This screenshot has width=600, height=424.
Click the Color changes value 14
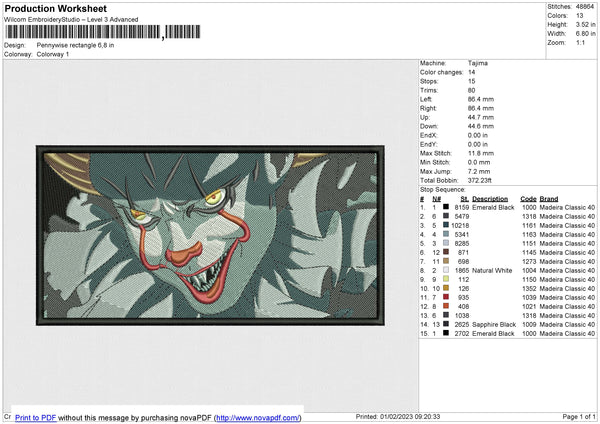471,72
